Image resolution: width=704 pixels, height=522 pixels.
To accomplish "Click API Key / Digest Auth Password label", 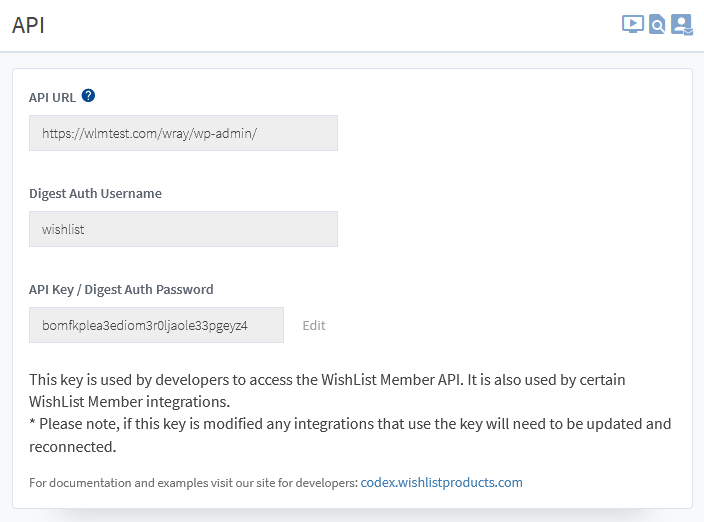I will pyautogui.click(x=121, y=290).
